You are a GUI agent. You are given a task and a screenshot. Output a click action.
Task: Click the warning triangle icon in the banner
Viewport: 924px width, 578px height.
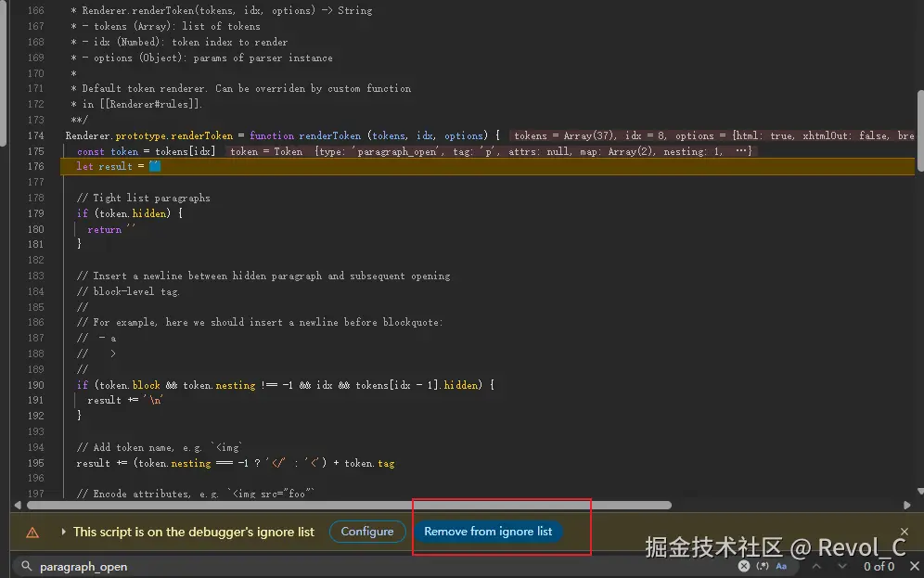point(30,532)
